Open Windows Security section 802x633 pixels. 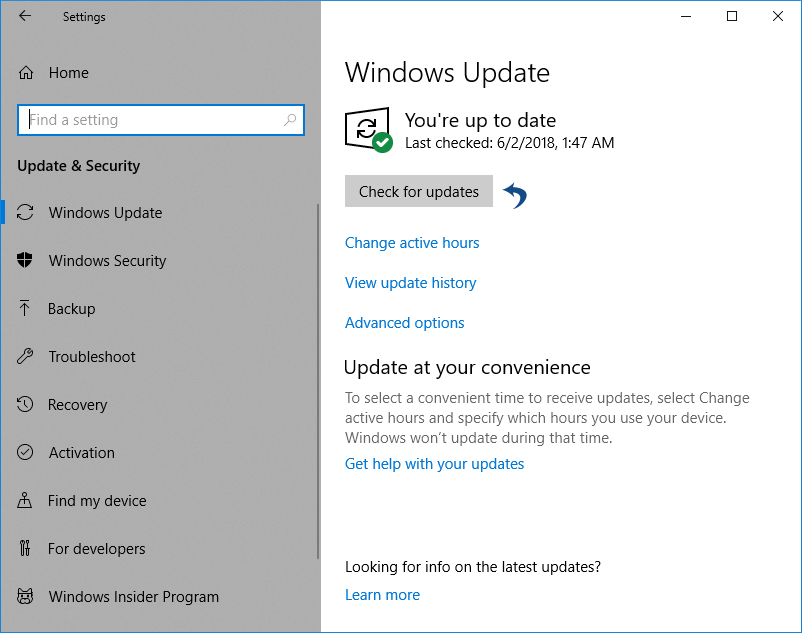point(107,261)
